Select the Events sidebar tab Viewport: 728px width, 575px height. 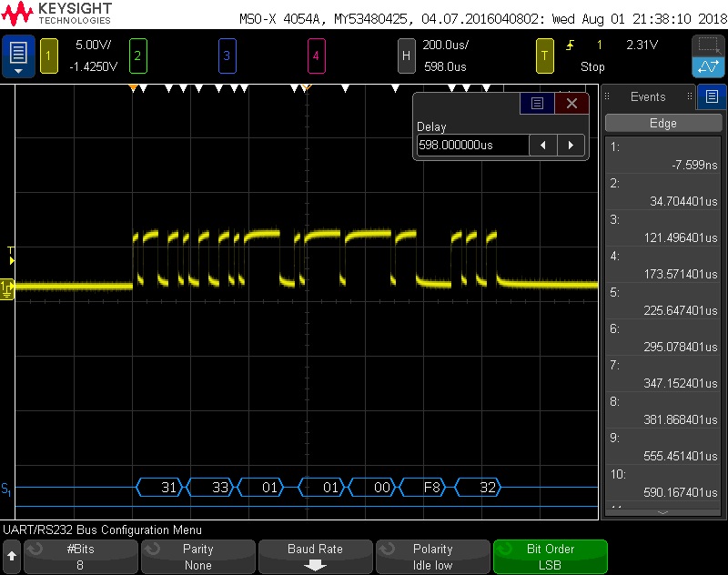pos(648,96)
